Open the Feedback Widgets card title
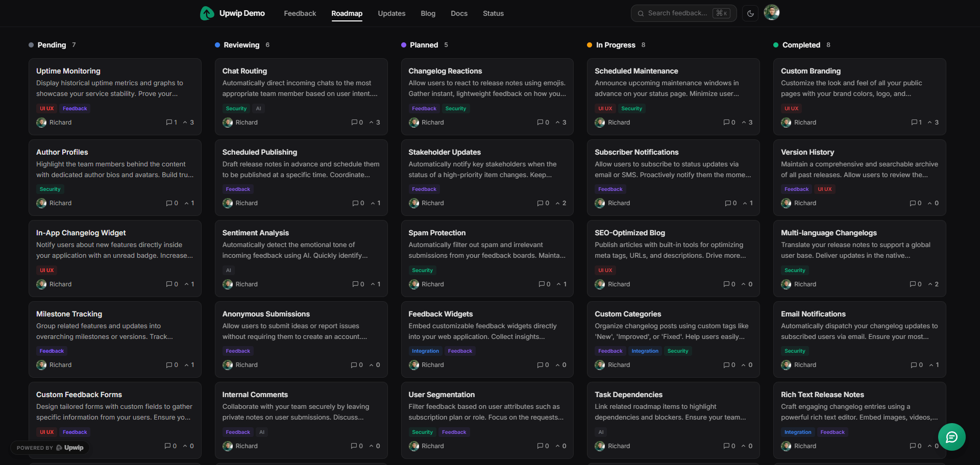This screenshot has width=980, height=465. [440, 314]
